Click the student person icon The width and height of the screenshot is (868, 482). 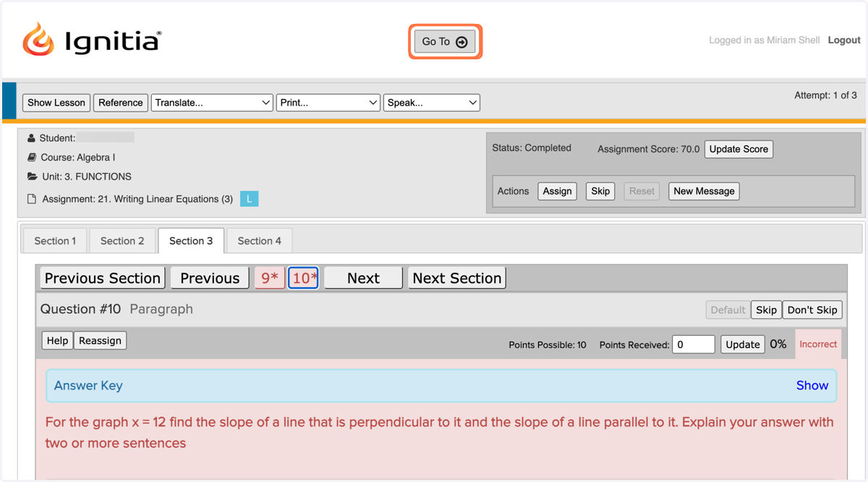(x=31, y=138)
